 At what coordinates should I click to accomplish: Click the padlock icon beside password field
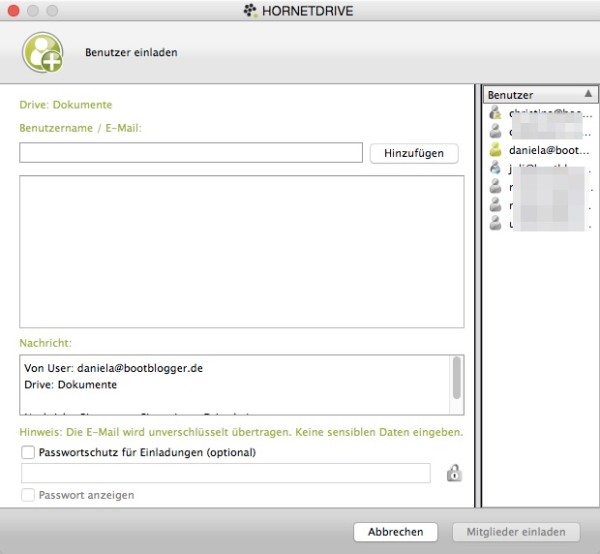pyautogui.click(x=454, y=473)
